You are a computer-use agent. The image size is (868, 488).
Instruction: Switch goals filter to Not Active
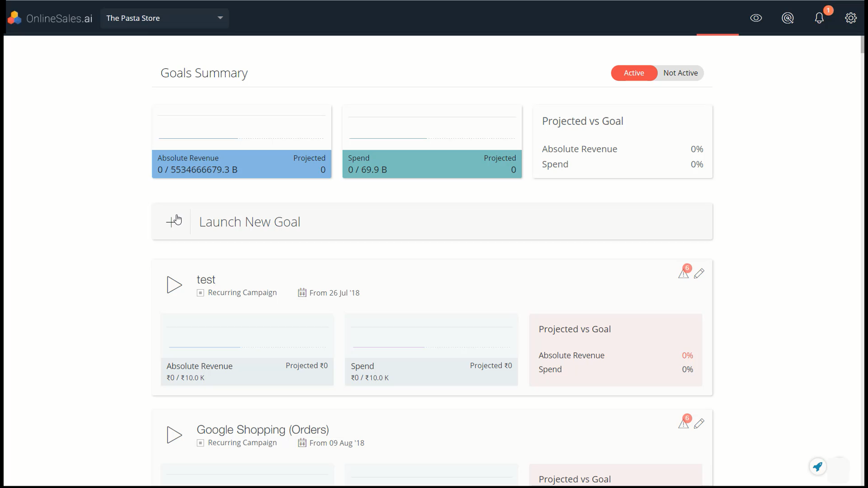pyautogui.click(x=680, y=73)
